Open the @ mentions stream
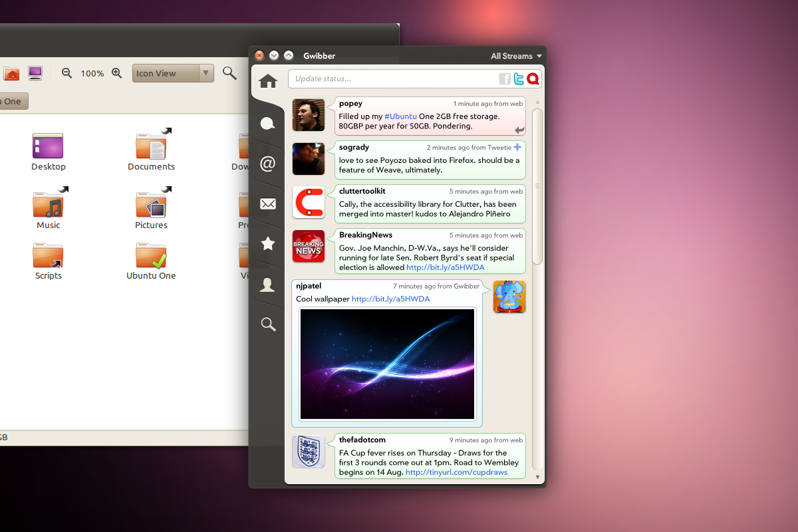Image resolution: width=798 pixels, height=532 pixels. pos(268,164)
